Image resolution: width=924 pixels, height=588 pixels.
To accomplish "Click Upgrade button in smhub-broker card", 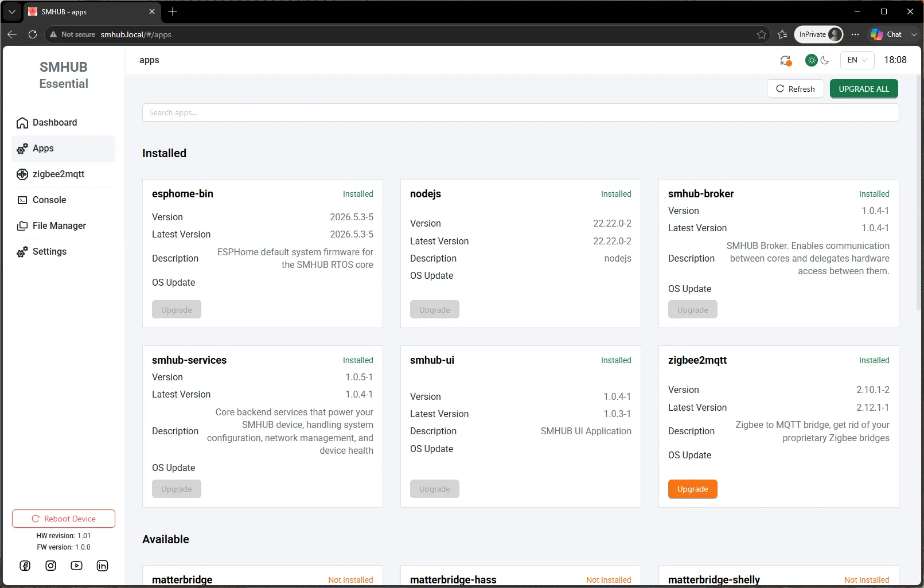I will click(693, 310).
